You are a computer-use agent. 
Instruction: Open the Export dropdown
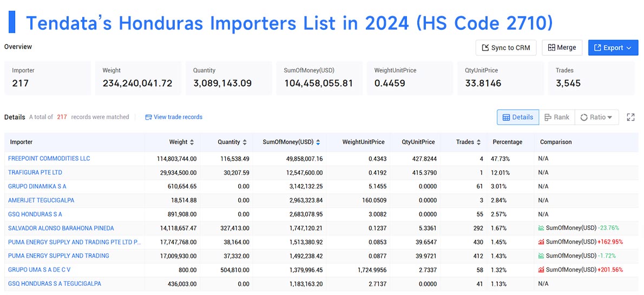[x=613, y=48]
